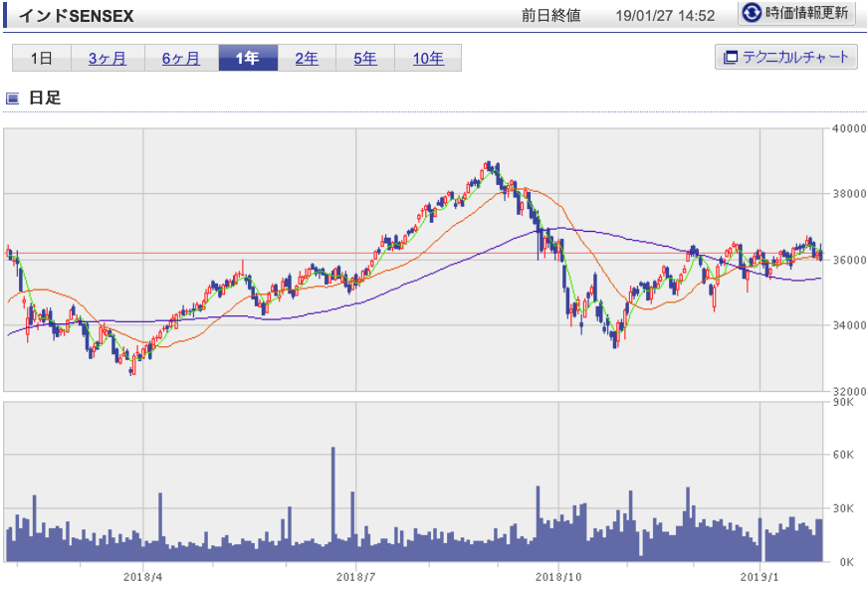Image resolution: width=868 pixels, height=590 pixels.
Task: Show the 2年 chart range
Action: [x=307, y=59]
